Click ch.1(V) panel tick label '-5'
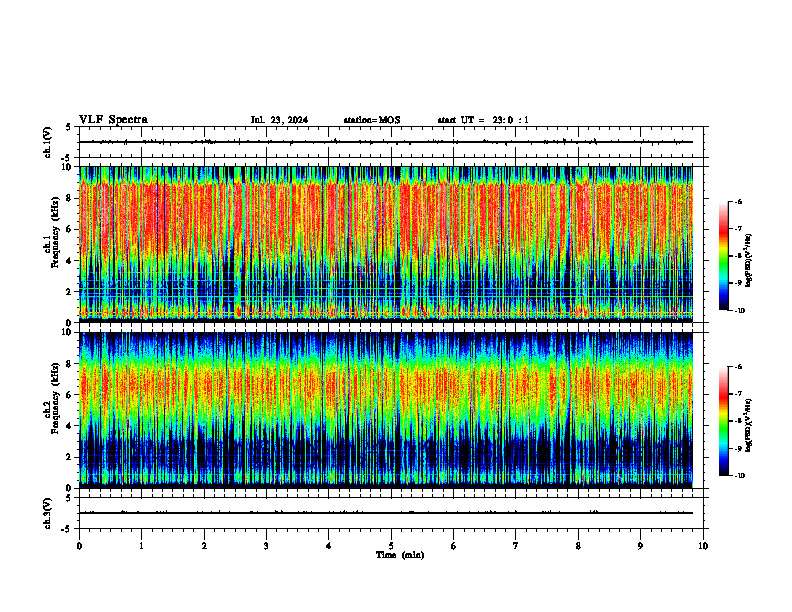This screenshot has height=612, width=792. [x=67, y=158]
